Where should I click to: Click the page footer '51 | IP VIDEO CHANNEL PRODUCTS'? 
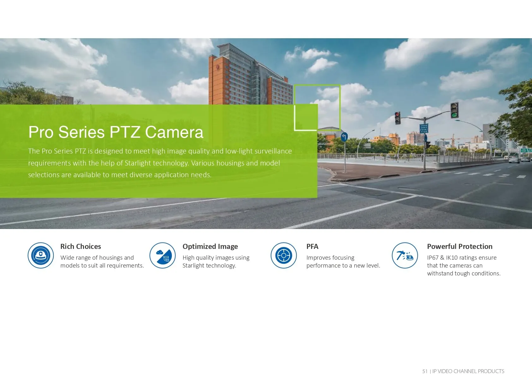[x=463, y=371]
